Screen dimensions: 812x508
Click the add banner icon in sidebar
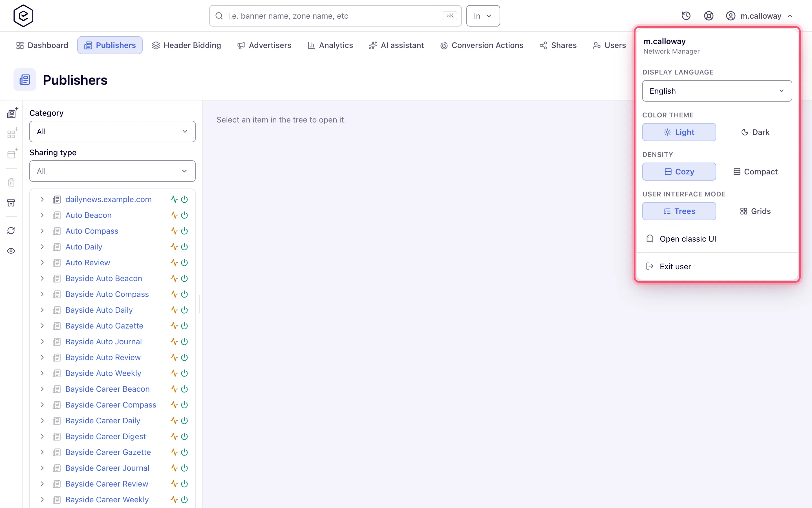click(12, 154)
